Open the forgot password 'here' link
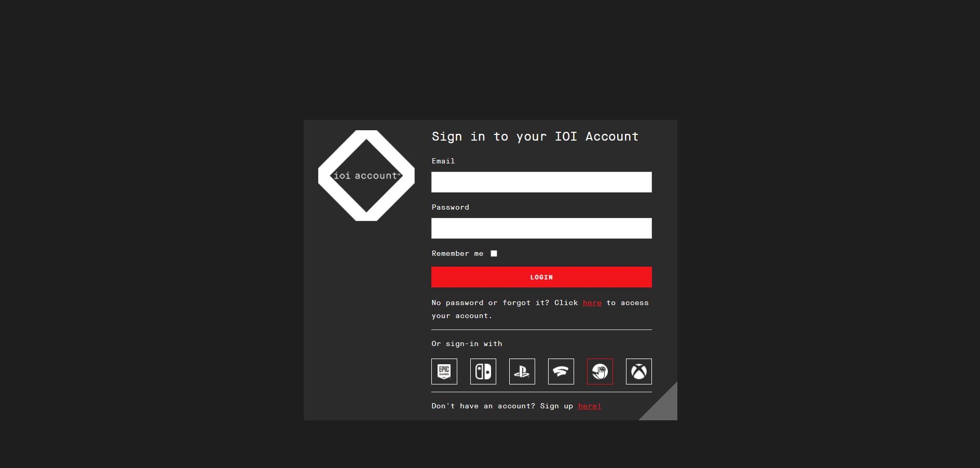Image resolution: width=980 pixels, height=468 pixels. [592, 302]
